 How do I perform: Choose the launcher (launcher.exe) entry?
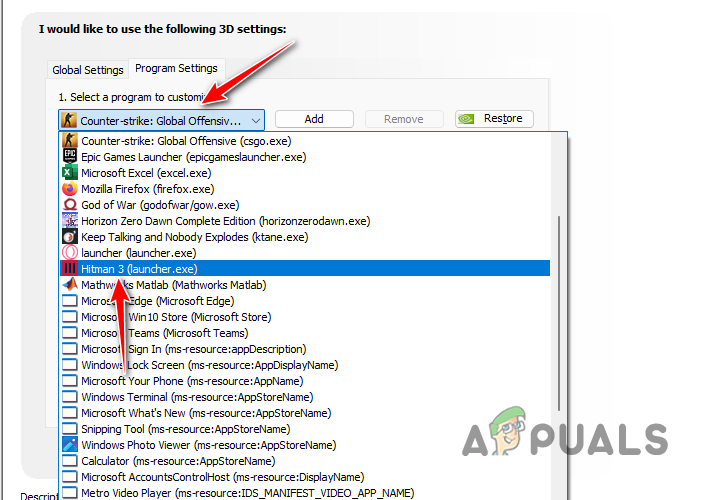[x=305, y=253]
